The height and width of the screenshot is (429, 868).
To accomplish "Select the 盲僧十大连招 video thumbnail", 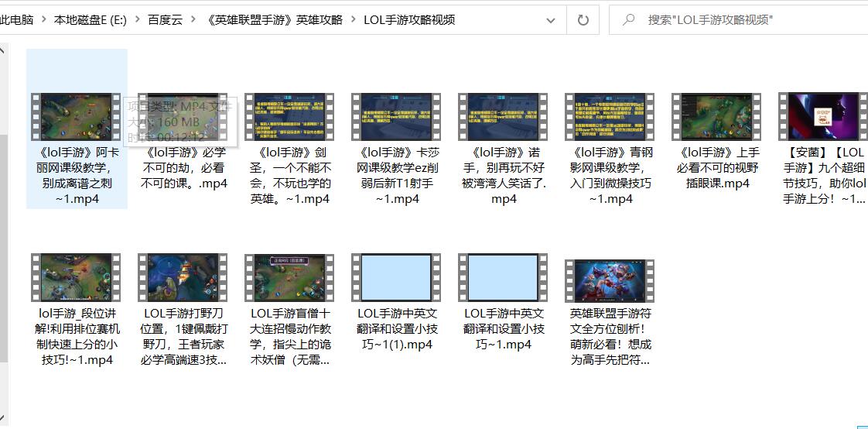I will (289, 276).
